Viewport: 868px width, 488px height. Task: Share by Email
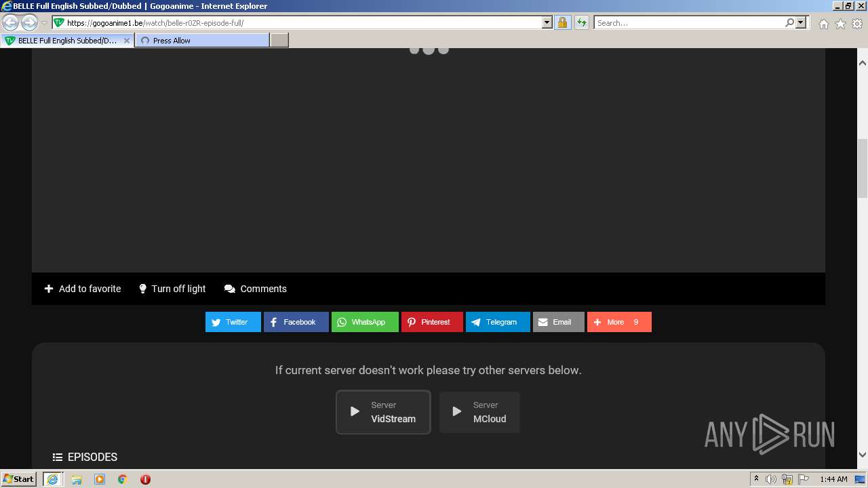coord(559,322)
